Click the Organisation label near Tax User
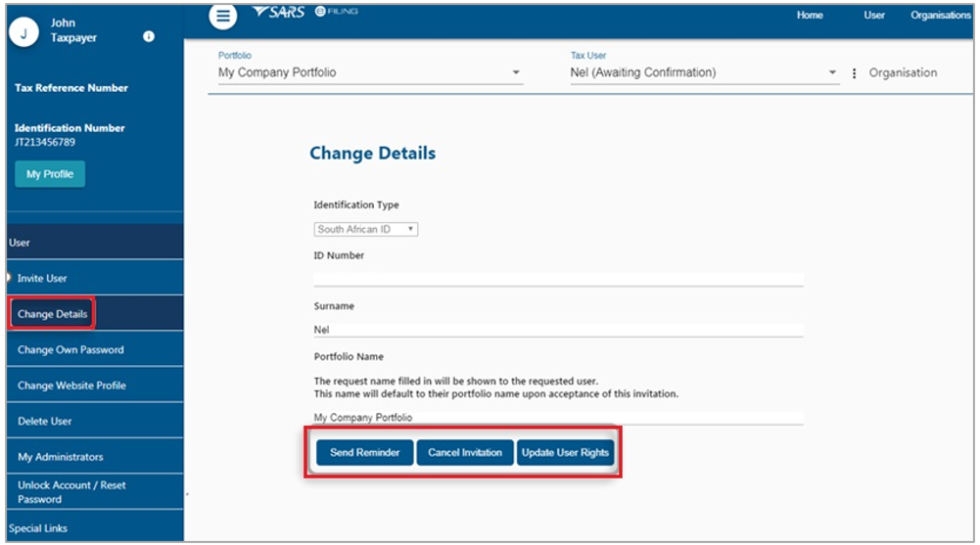The height and width of the screenshot is (545, 980). (903, 72)
